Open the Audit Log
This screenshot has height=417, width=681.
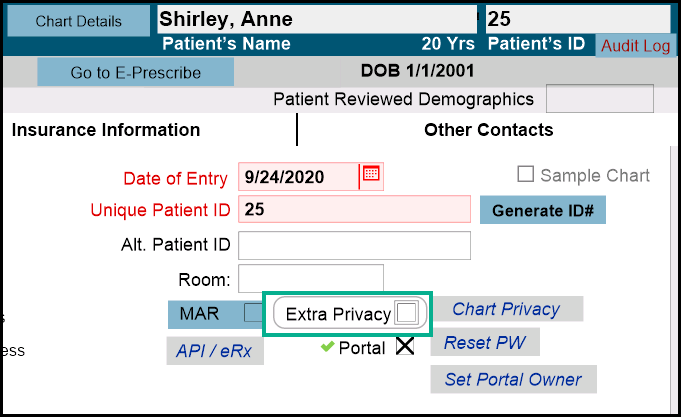(x=635, y=46)
